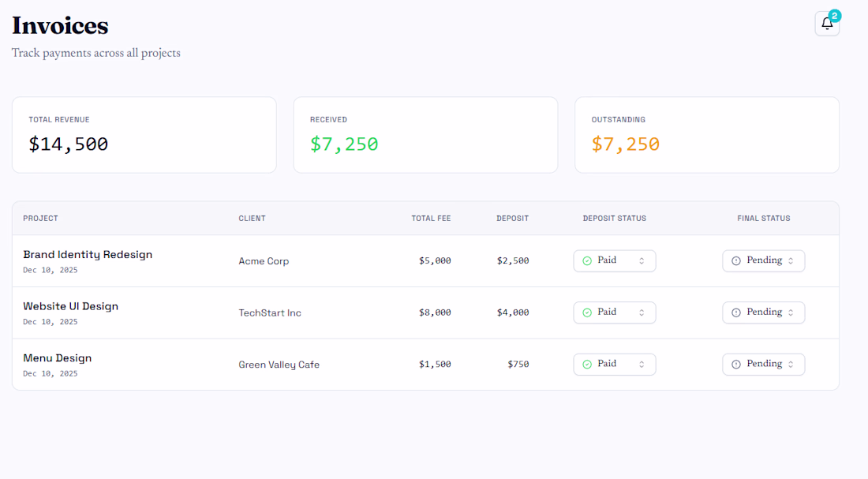Click Acme Corp's pending clock icon
868x479 pixels.
(x=736, y=261)
